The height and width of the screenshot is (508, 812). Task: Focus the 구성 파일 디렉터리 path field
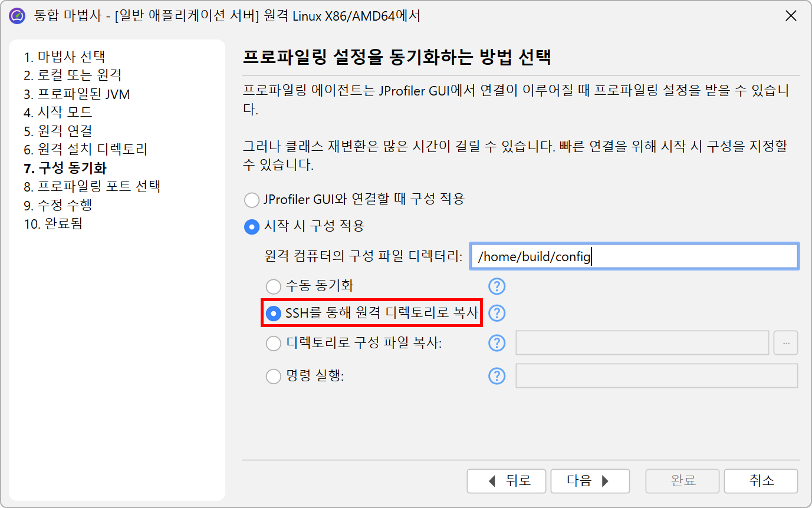coord(635,257)
